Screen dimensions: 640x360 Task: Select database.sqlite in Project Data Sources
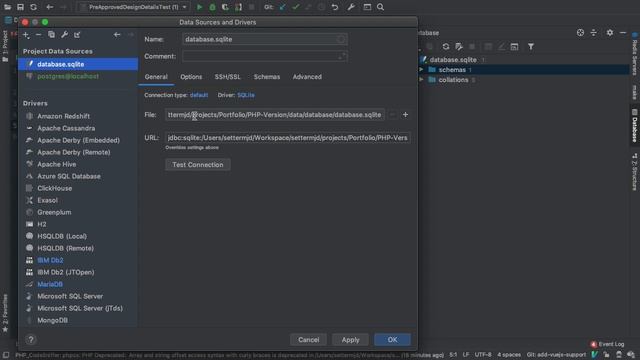[78, 64]
